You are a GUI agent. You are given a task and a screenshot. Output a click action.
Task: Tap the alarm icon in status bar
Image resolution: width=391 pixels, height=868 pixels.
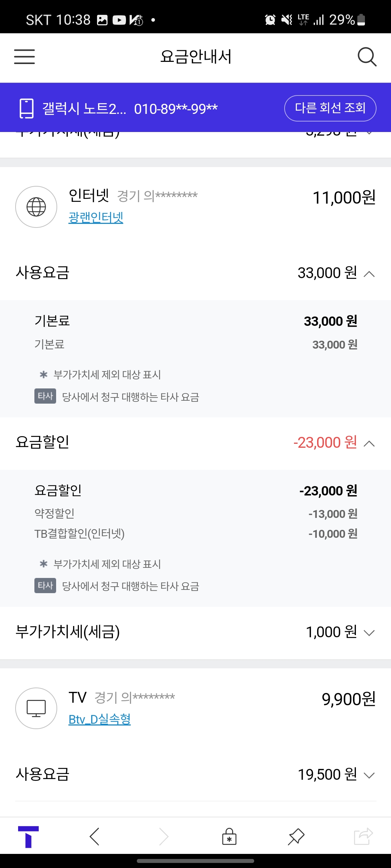[x=270, y=20]
